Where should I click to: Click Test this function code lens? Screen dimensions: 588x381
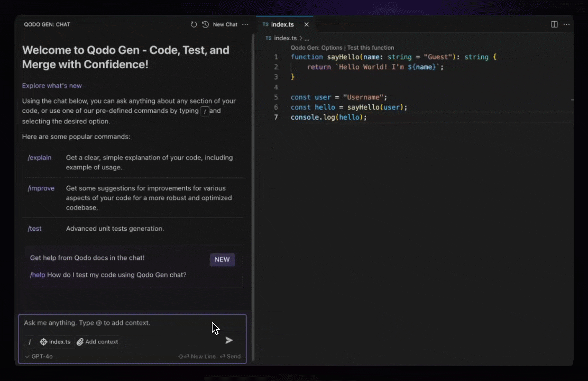pyautogui.click(x=371, y=48)
